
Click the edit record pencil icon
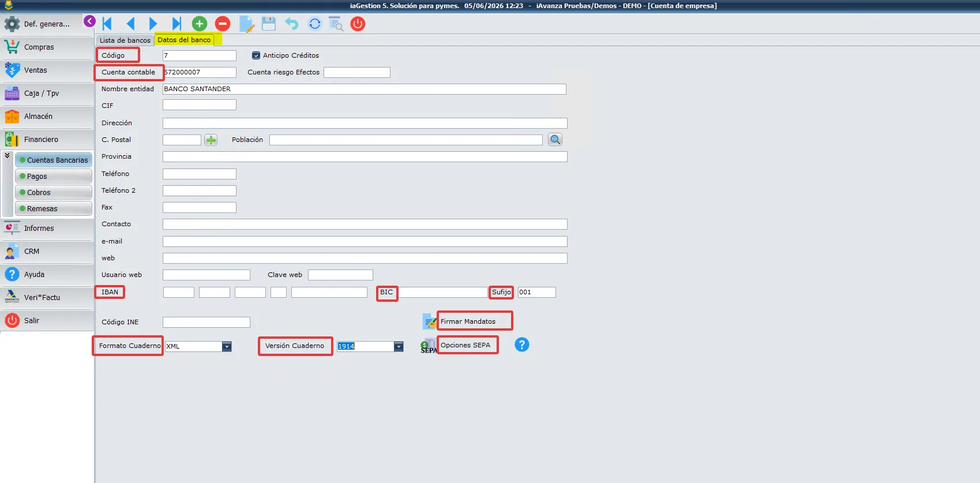[x=247, y=24]
